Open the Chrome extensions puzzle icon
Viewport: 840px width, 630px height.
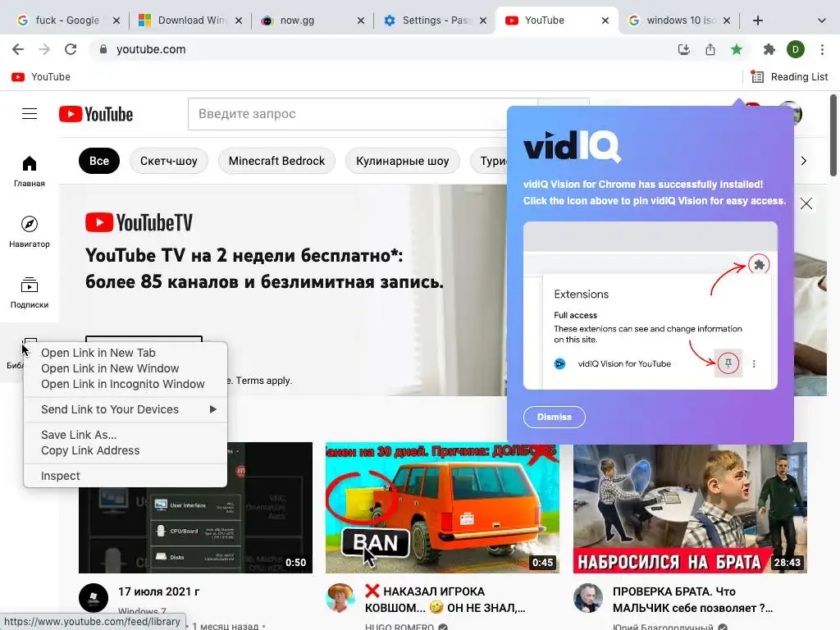coord(769,50)
